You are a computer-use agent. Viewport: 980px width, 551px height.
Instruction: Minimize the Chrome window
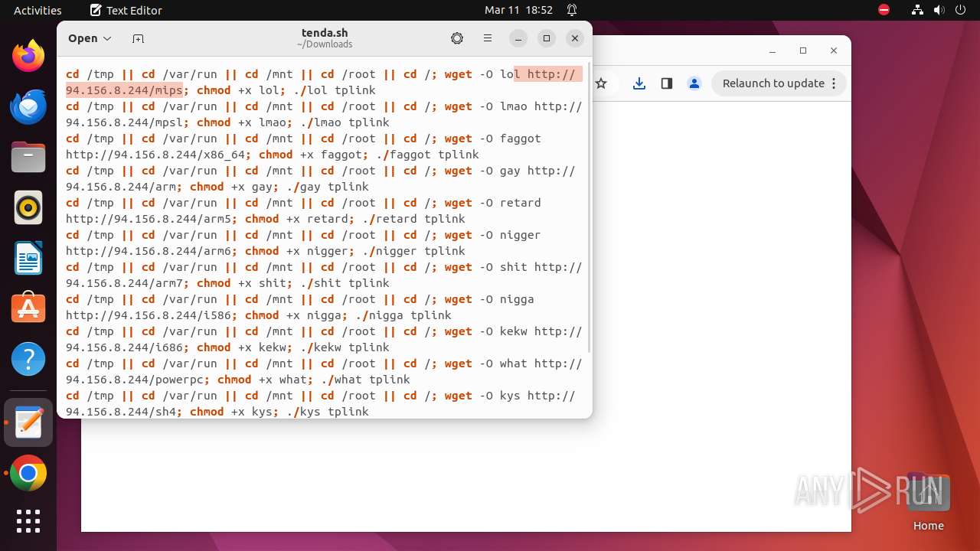[773, 51]
